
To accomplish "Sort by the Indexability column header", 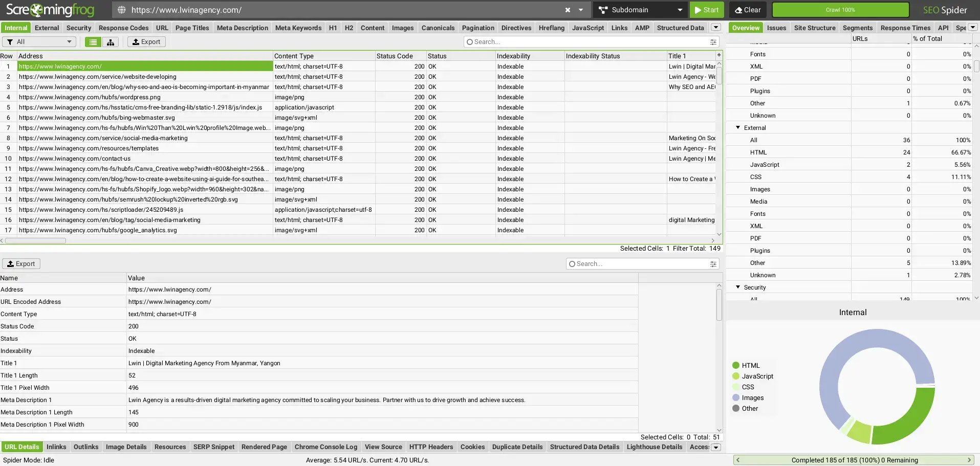I will (x=530, y=56).
